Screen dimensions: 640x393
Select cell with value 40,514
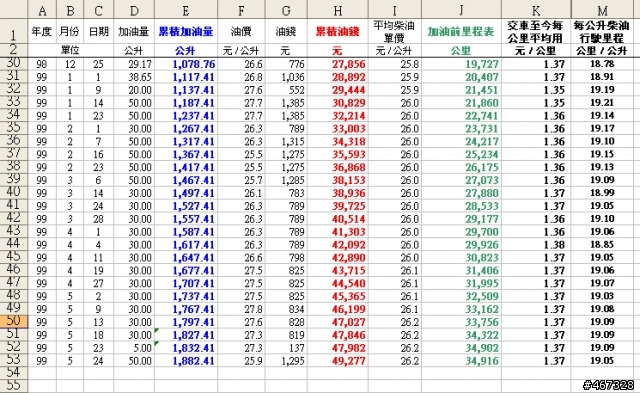click(x=337, y=219)
